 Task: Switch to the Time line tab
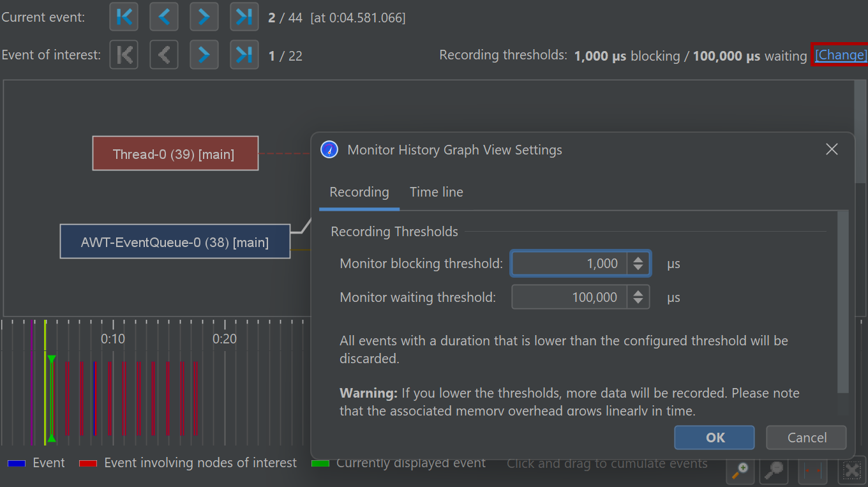point(437,192)
